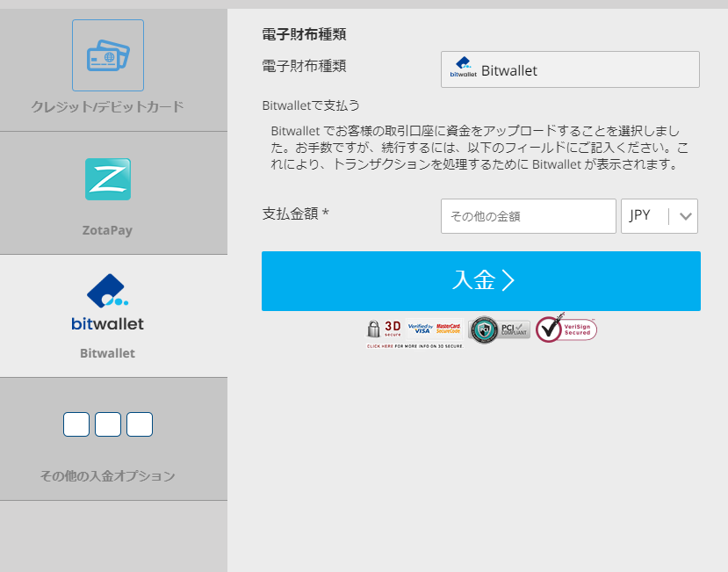
Task: Click the Verified by Visa badge
Action: click(420, 329)
